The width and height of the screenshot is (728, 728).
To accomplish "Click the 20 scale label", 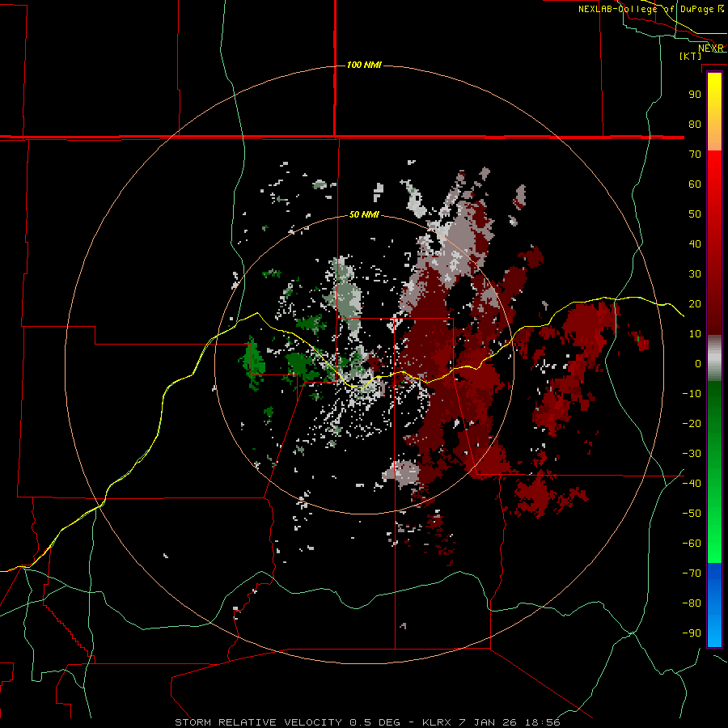I will click(695, 303).
